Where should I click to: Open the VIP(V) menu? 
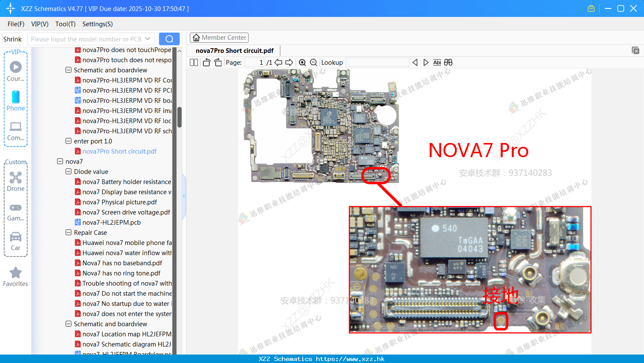40,24
